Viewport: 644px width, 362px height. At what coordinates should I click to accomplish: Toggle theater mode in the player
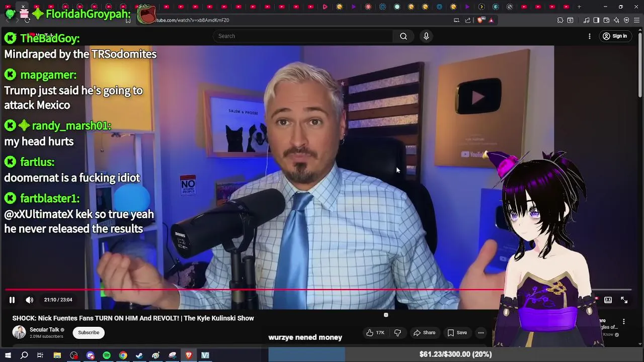(608, 300)
